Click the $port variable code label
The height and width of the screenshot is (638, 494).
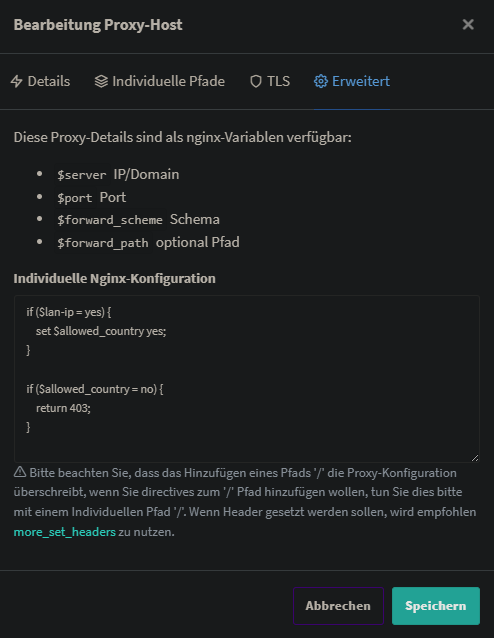coord(74,198)
